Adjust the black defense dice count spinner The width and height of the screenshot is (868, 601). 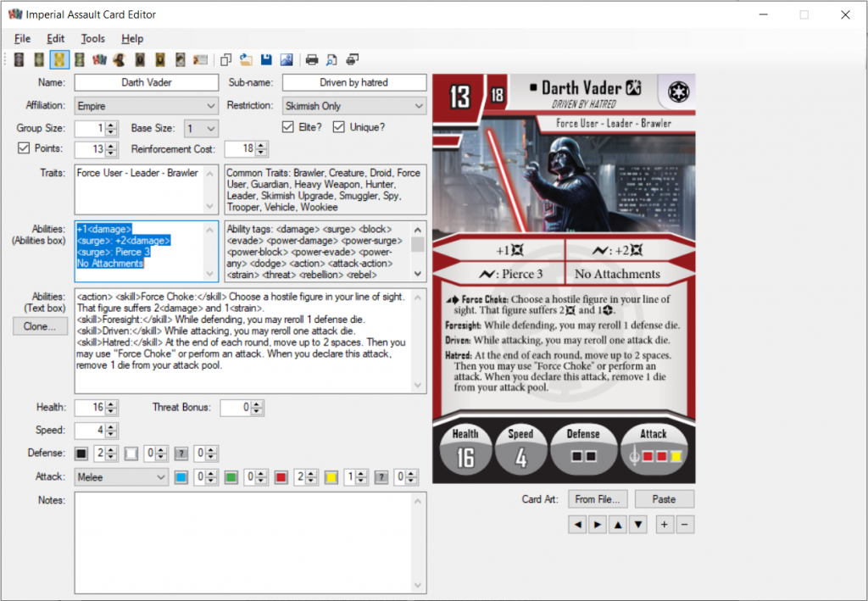click(x=111, y=454)
